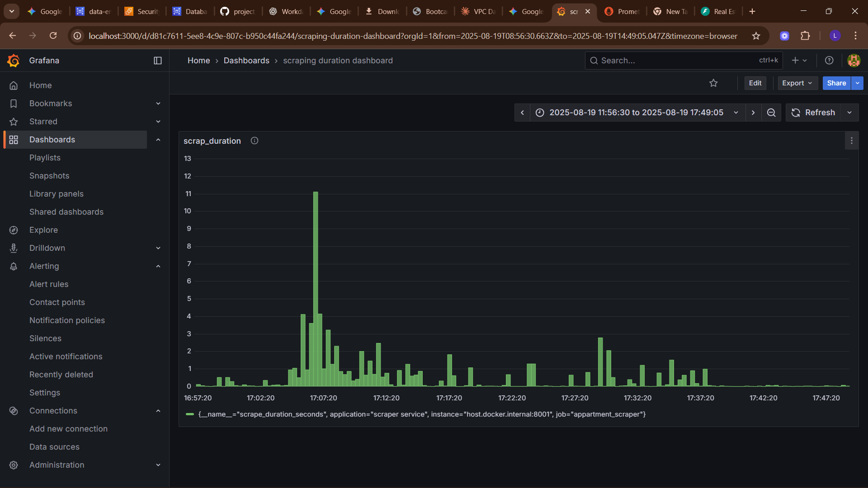Collapse the Dashboards section chevron
Image resolution: width=868 pixels, height=488 pixels.
click(x=158, y=140)
